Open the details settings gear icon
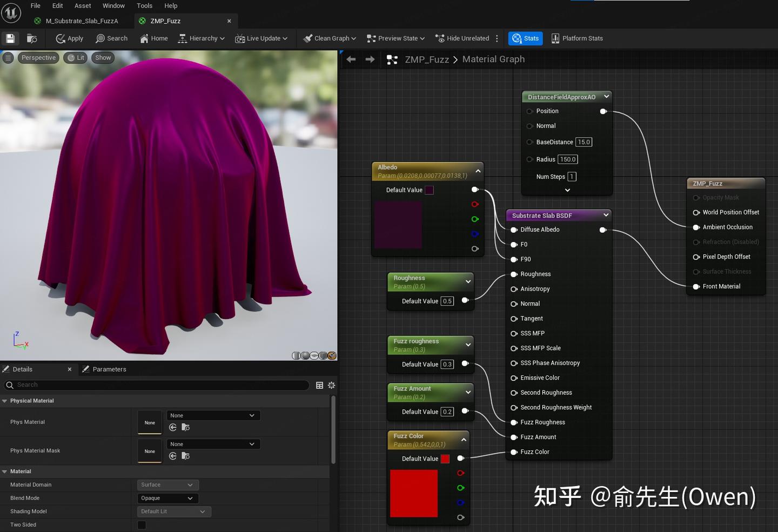The width and height of the screenshot is (778, 532). [331, 385]
